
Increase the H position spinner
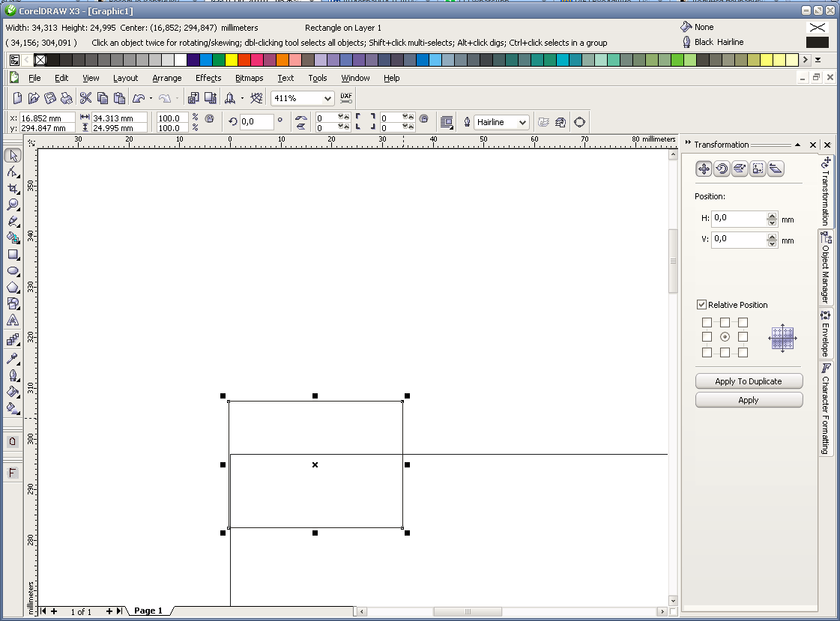[772, 215]
